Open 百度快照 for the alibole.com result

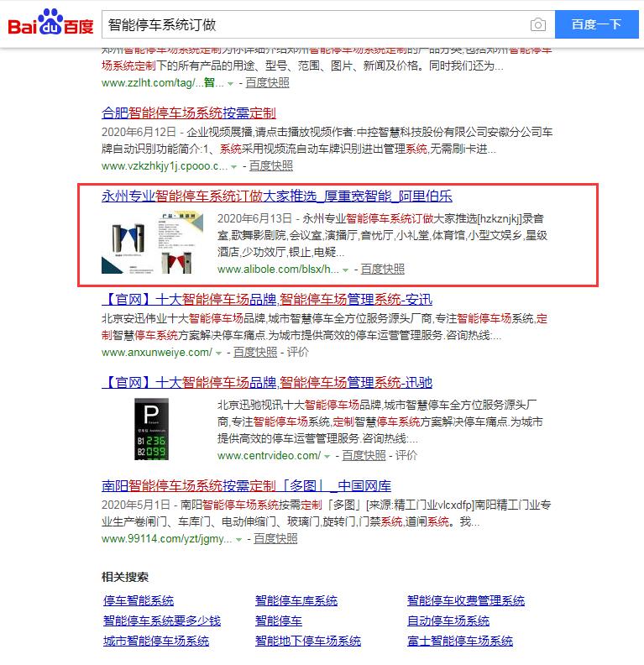[382, 269]
